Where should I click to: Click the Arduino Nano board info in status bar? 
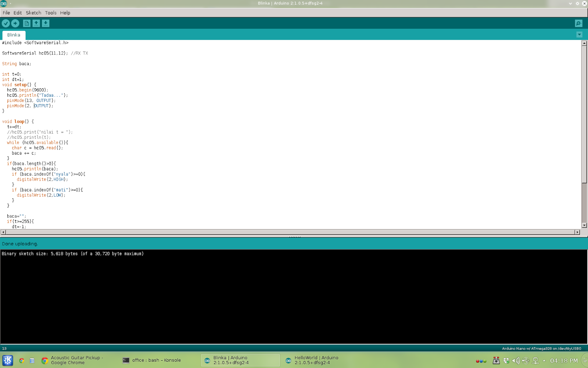pos(541,348)
